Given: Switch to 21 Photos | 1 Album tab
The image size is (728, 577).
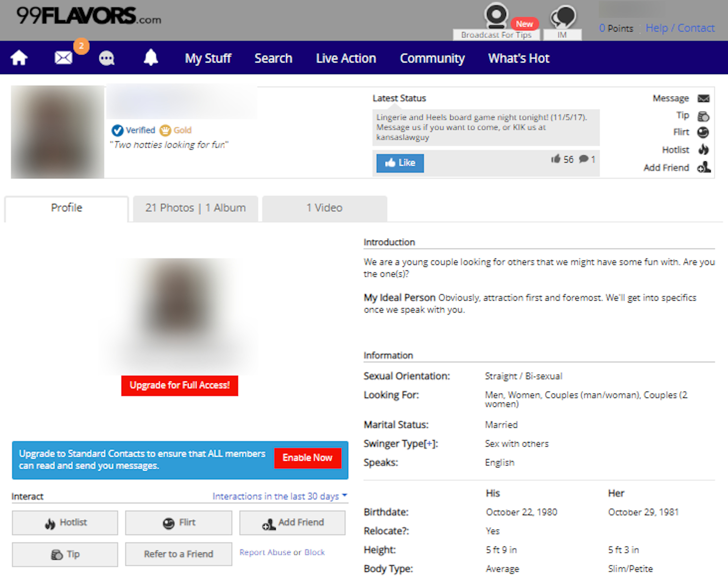Looking at the screenshot, I should coord(196,208).
